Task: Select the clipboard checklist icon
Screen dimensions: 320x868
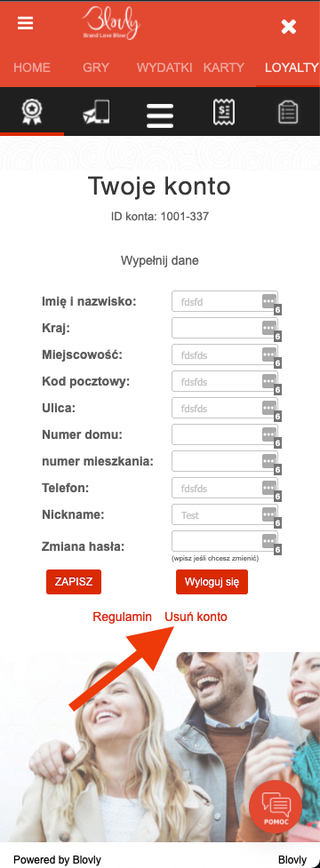Action: pos(288,112)
